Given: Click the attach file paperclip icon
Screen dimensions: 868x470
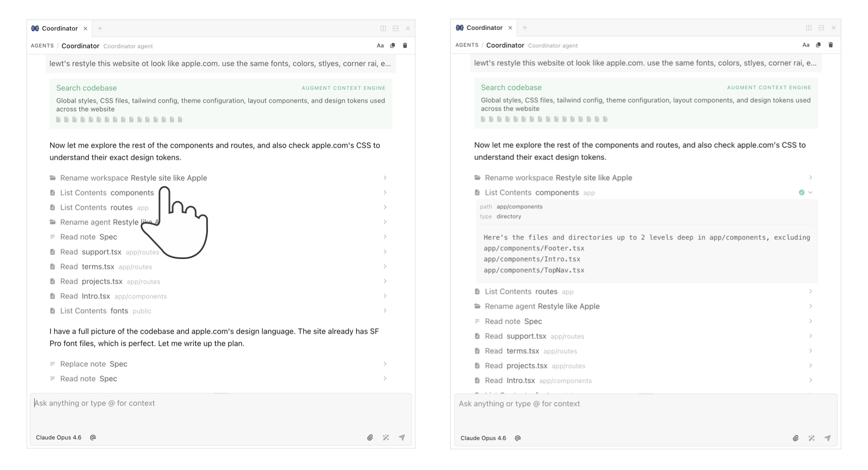Looking at the screenshot, I should coord(371,437).
